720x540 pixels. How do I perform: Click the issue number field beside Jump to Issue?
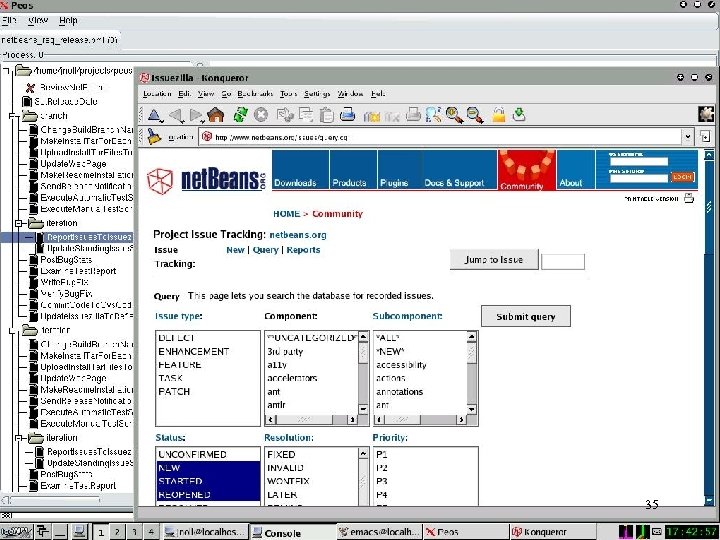pos(562,262)
